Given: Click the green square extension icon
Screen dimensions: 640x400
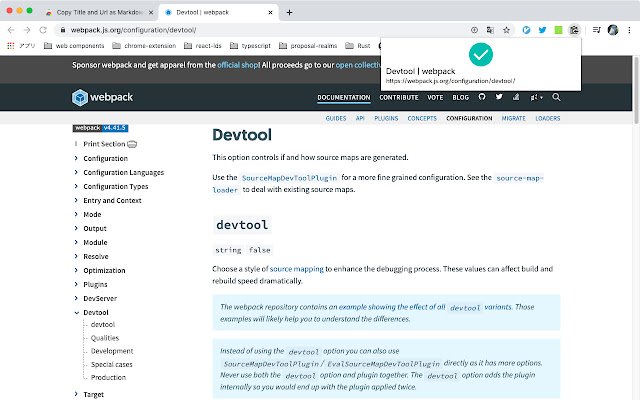Looking at the screenshot, I should point(558,30).
